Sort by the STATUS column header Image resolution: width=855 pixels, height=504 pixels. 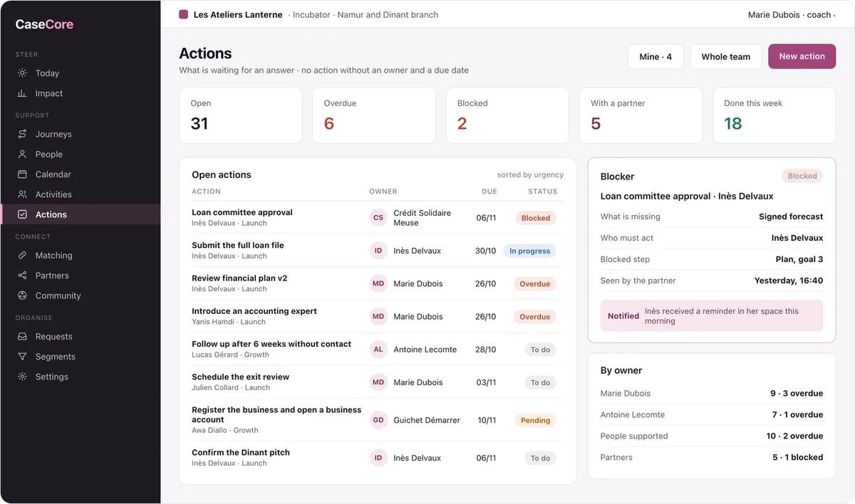[x=542, y=191]
